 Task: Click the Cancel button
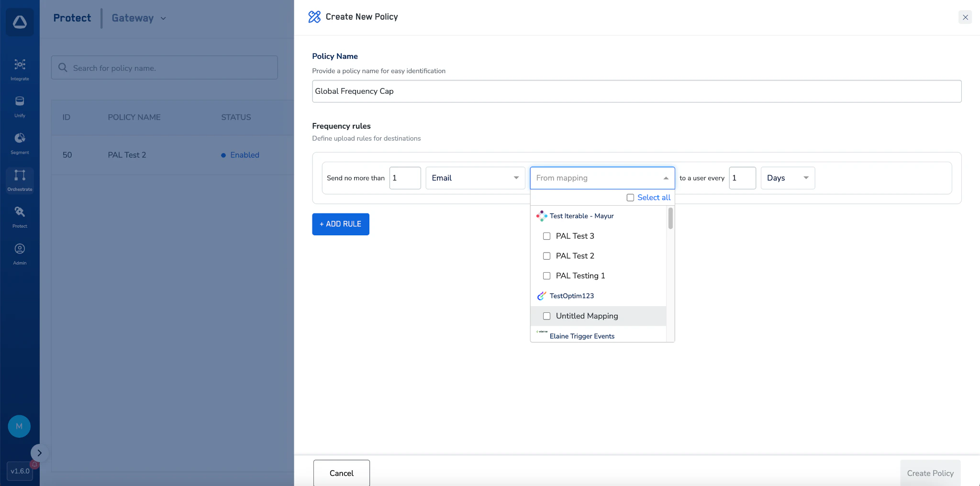click(x=341, y=473)
